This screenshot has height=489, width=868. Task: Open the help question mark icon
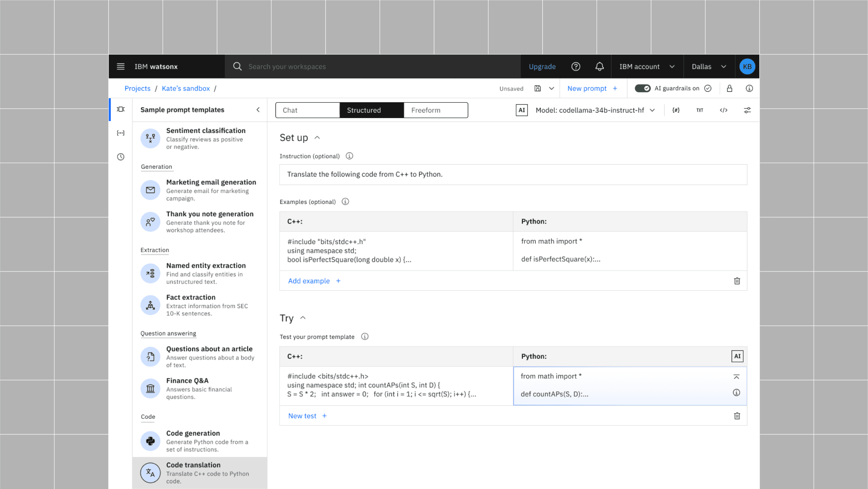[575, 66]
